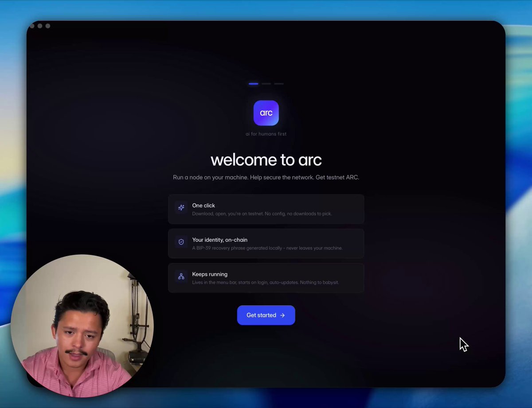
Task: Click 'Your identity, on-chain' title
Action: click(220, 240)
